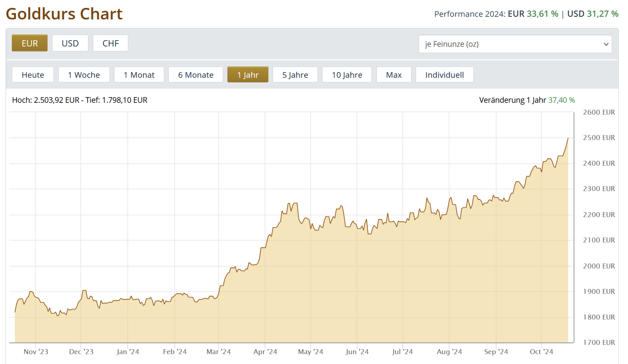Click the 2500 EUR axis label

coord(599,138)
